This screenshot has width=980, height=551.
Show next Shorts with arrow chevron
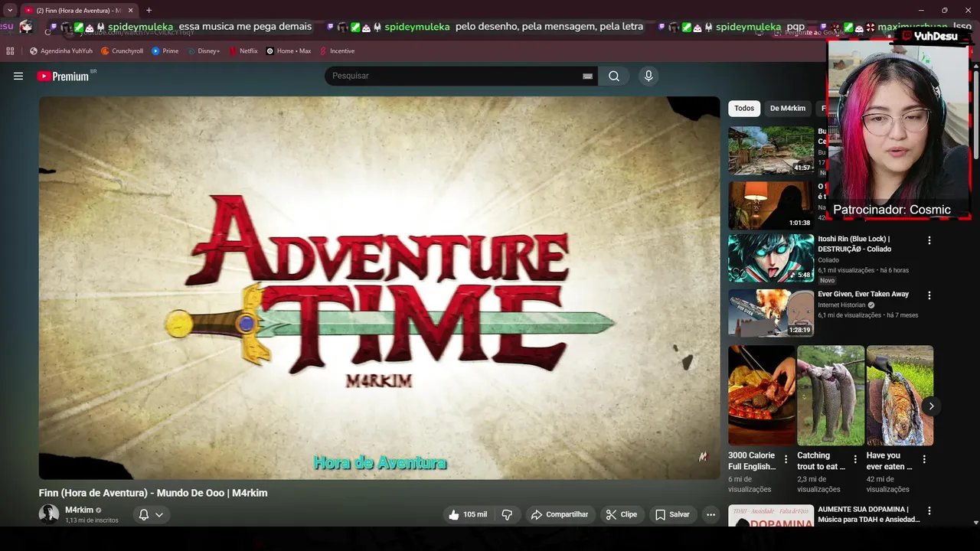[x=931, y=406]
